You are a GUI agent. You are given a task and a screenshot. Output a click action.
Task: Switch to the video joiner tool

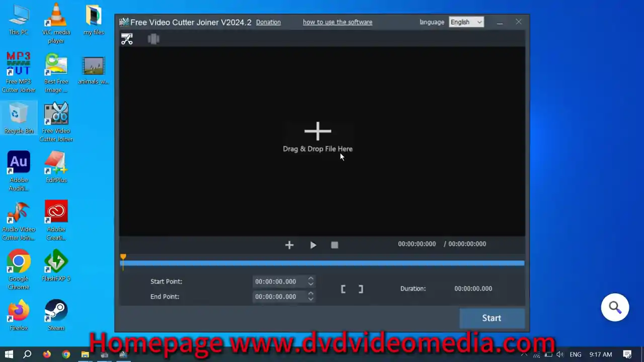click(x=153, y=39)
